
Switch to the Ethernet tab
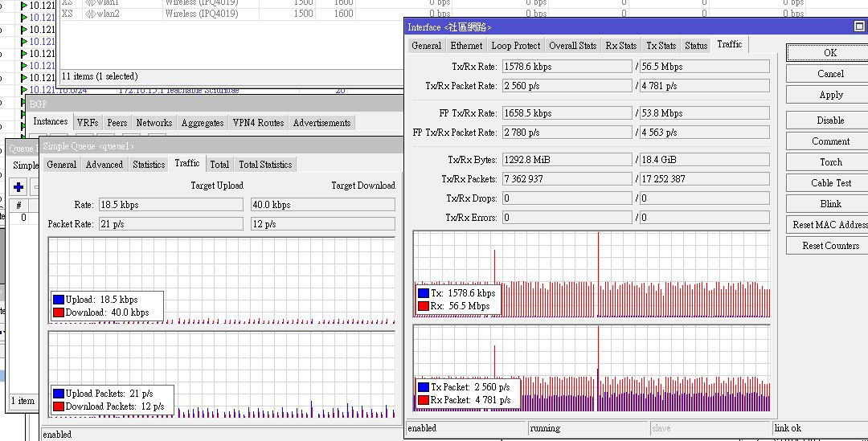click(x=466, y=46)
